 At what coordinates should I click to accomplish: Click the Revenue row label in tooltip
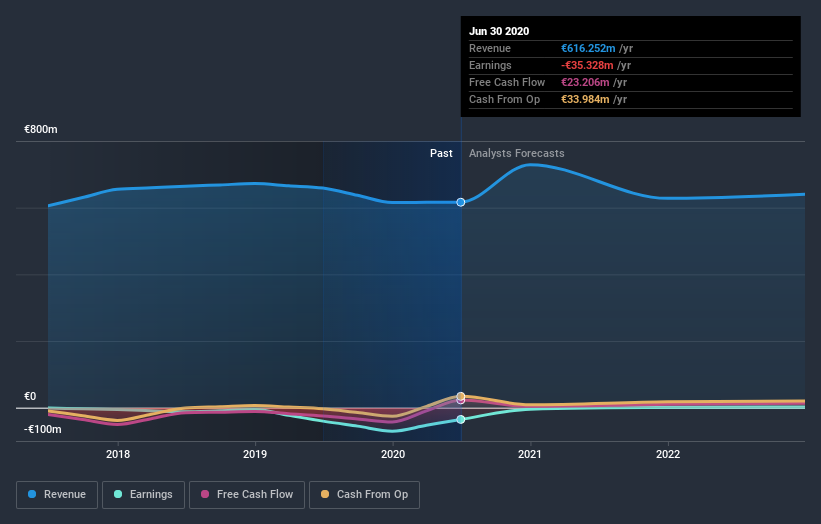point(490,48)
